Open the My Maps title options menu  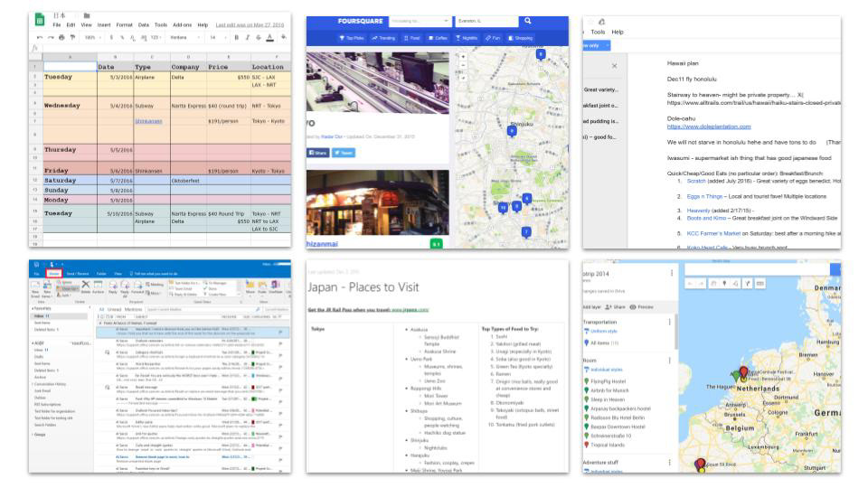(x=672, y=273)
